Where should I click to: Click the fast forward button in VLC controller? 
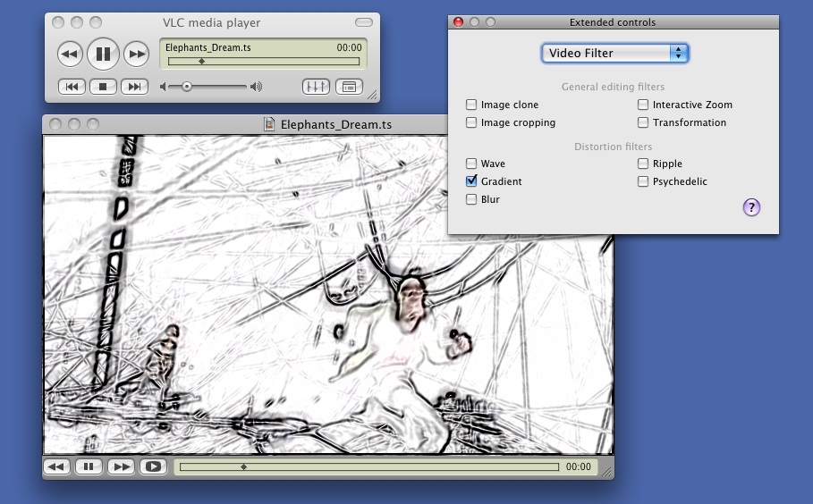[x=136, y=55]
